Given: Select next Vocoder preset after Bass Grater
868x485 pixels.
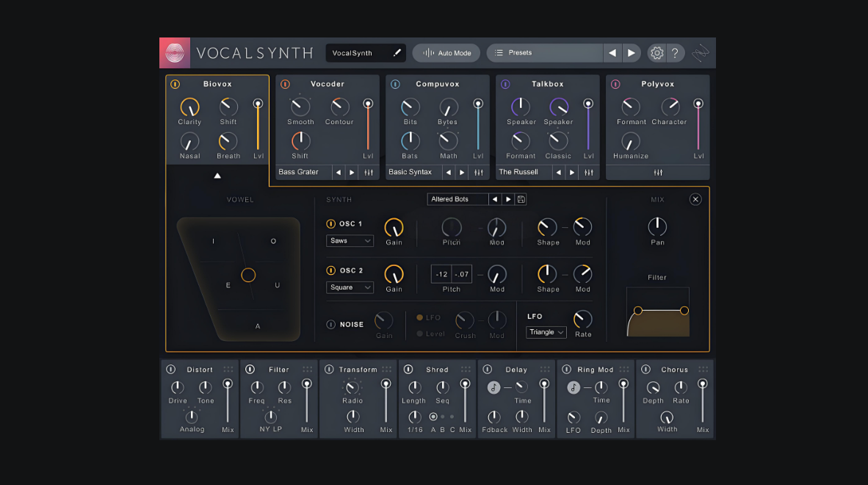Looking at the screenshot, I should pos(352,172).
